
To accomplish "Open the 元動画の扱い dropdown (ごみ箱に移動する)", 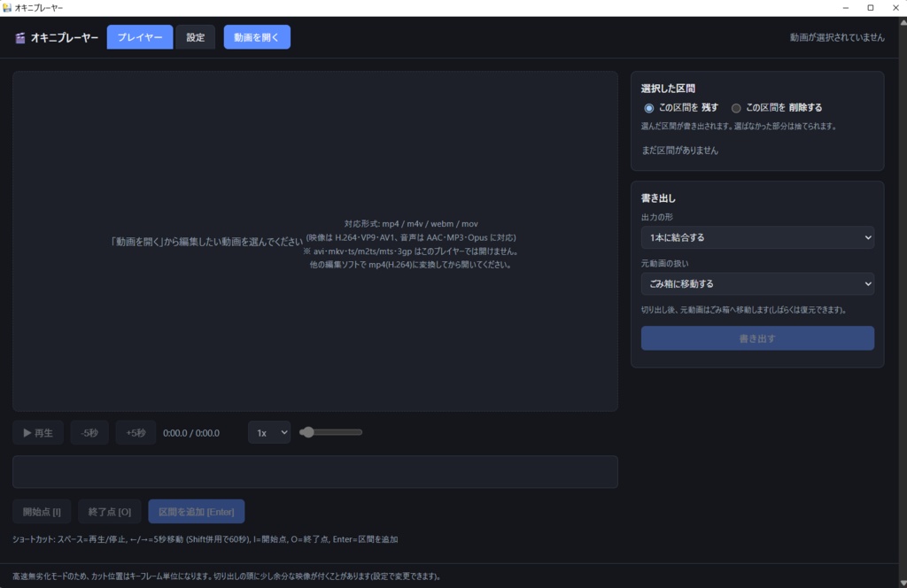I will pos(757,284).
